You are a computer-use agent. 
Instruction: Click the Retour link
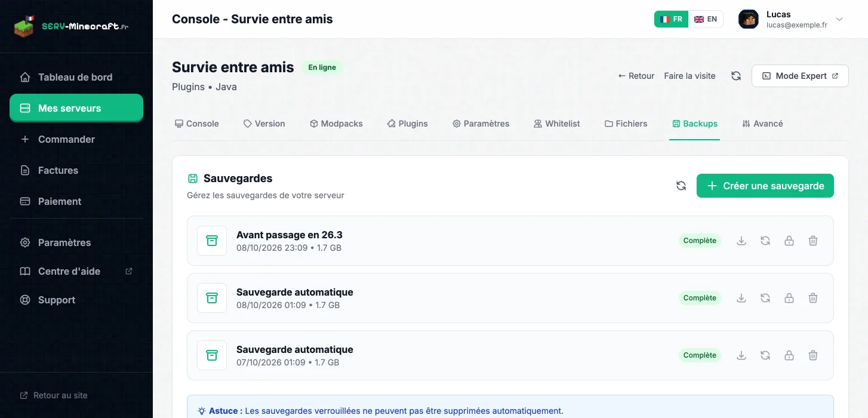(636, 76)
